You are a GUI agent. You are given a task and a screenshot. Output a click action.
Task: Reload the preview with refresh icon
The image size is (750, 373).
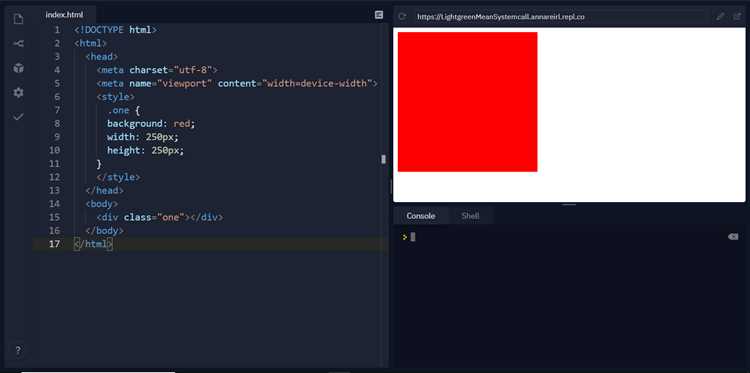tap(402, 17)
